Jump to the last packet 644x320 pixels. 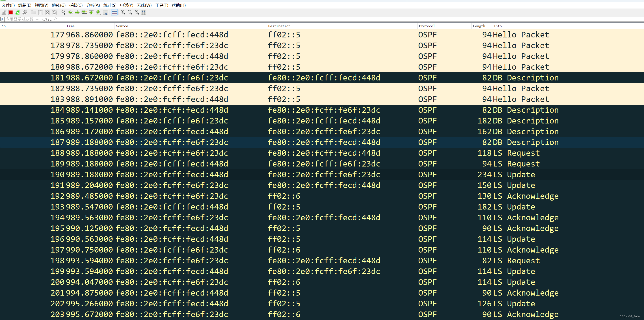98,12
